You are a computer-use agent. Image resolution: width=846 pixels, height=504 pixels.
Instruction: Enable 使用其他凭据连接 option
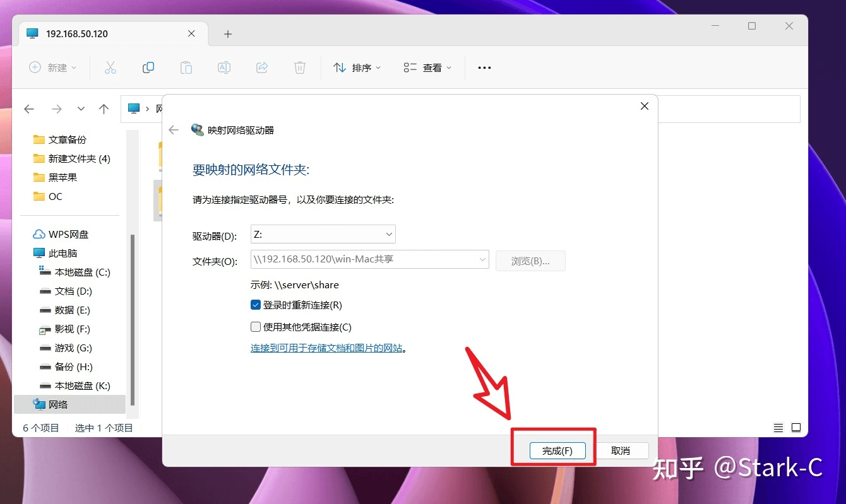pos(256,326)
